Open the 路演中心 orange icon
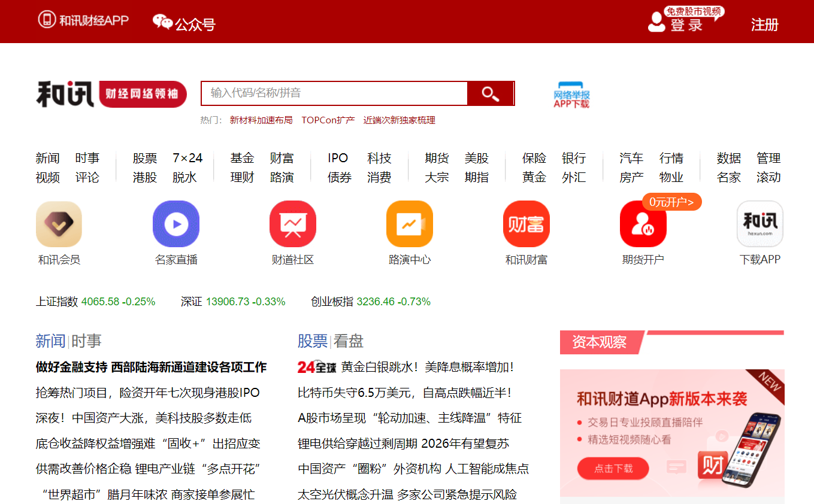Image resolution: width=814 pixels, height=504 pixels. click(409, 224)
